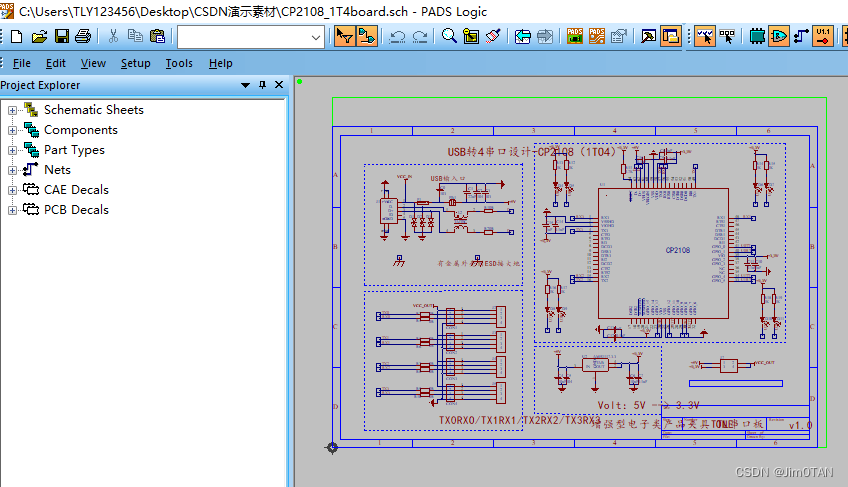Image resolution: width=848 pixels, height=487 pixels.
Task: Expand the Nets tree node
Action: [x=12, y=170]
